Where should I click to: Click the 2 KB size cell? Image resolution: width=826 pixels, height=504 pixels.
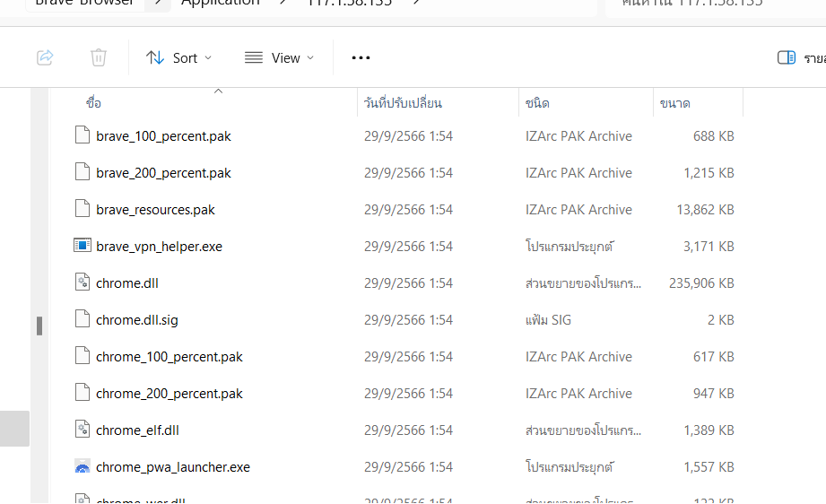[x=721, y=320]
